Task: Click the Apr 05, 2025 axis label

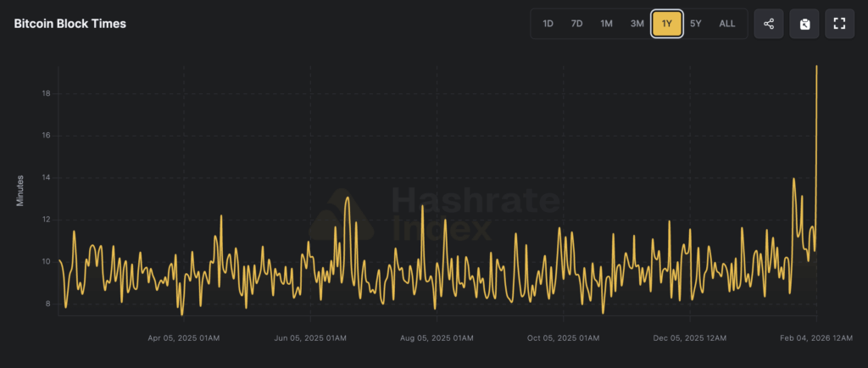Action: tap(184, 338)
